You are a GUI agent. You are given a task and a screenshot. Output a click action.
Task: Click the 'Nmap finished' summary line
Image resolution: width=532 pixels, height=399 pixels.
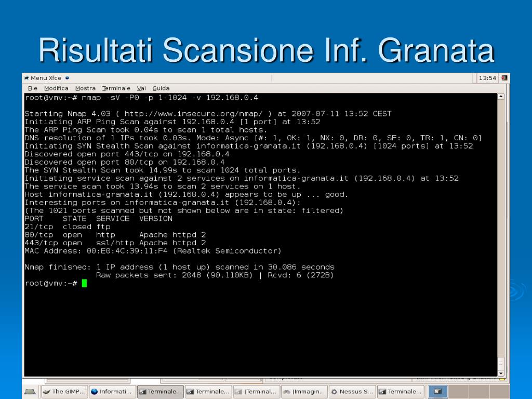[x=179, y=267]
